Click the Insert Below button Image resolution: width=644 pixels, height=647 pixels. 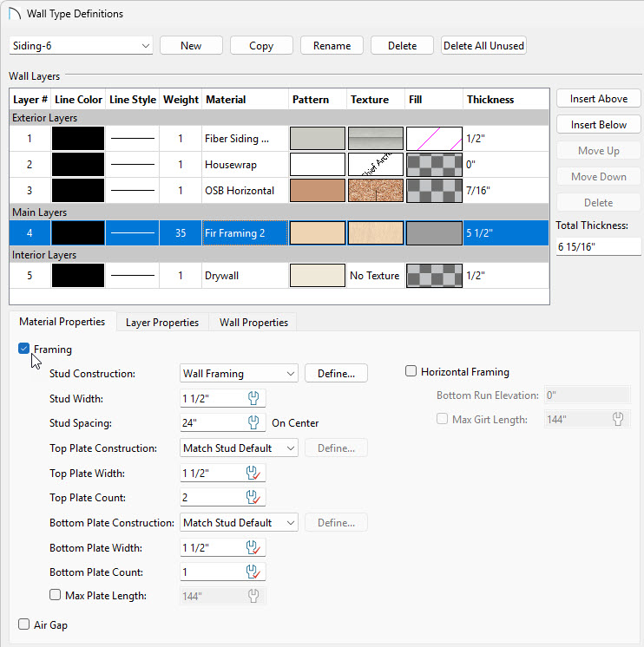(x=599, y=125)
